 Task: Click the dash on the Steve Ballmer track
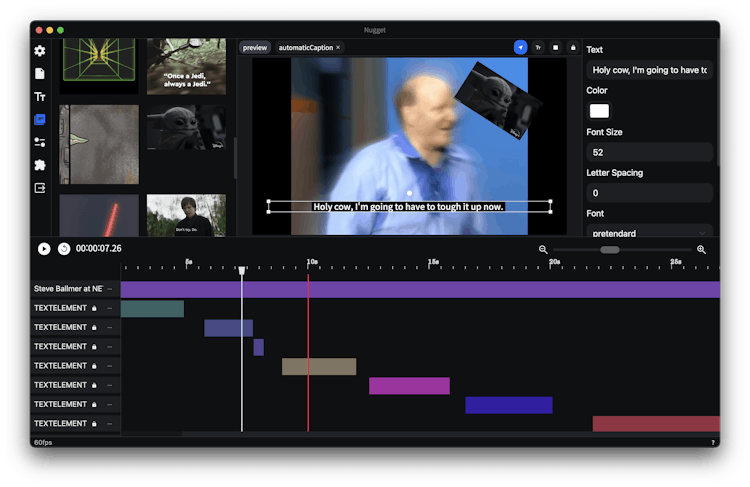[110, 289]
